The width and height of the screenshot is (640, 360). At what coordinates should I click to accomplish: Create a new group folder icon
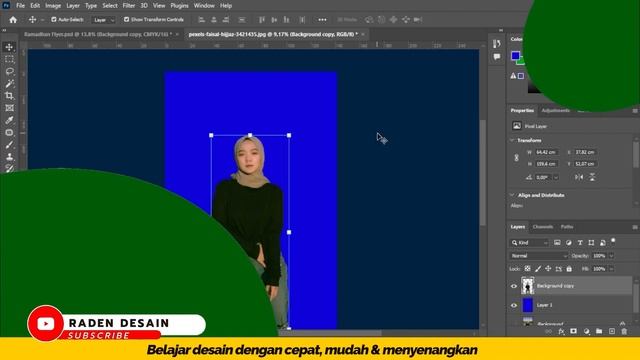click(x=599, y=331)
